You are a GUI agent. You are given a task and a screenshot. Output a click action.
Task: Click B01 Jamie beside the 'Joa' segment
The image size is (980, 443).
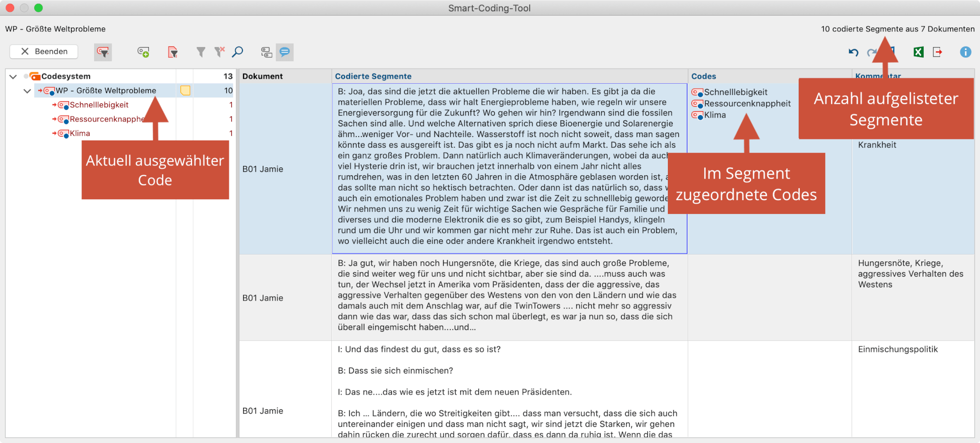[263, 169]
